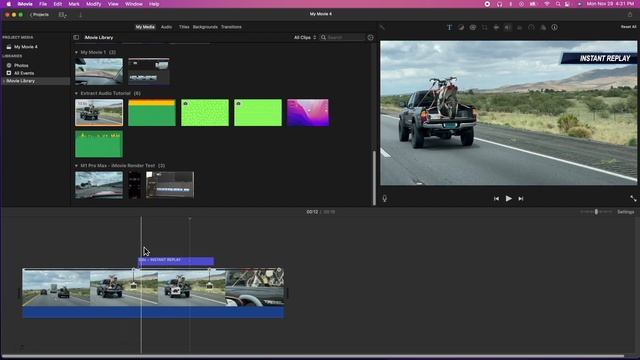This screenshot has height=360, width=640.
Task: Click the headphones menu bar icon
Action: click(499, 4)
